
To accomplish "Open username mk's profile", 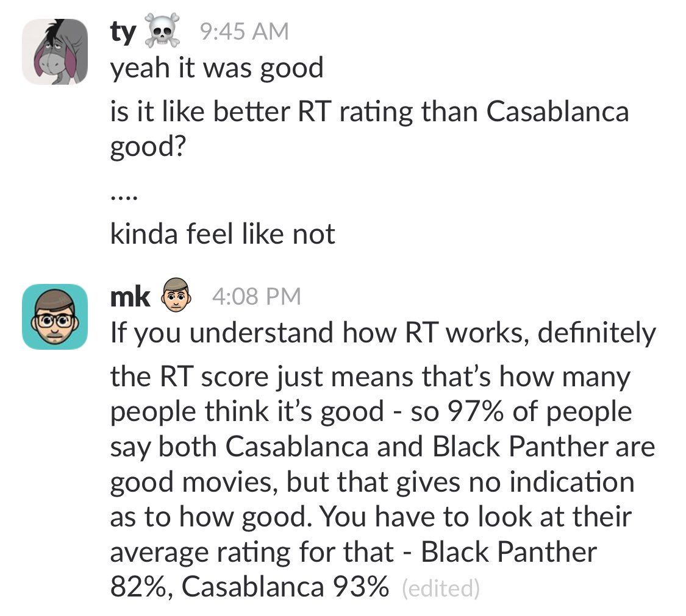I will [129, 297].
